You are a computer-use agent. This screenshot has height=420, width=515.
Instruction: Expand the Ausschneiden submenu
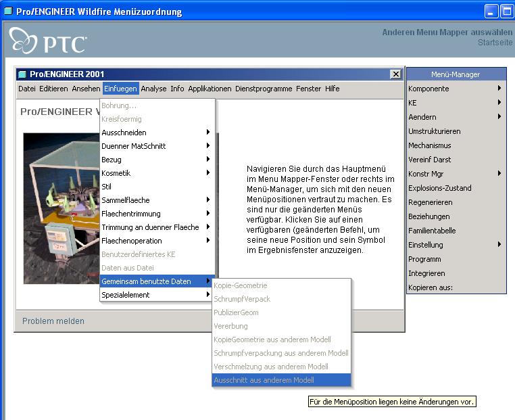157,133
